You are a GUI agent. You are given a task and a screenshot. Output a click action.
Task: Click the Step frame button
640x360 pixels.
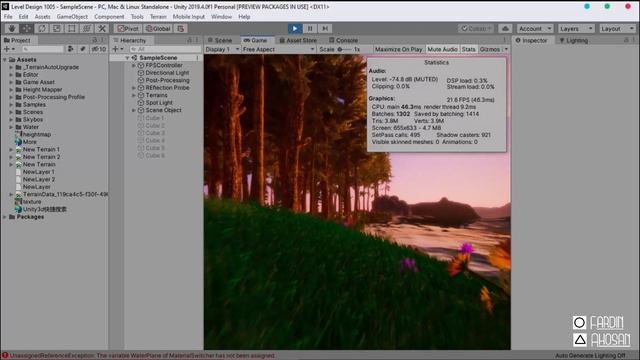coord(325,29)
